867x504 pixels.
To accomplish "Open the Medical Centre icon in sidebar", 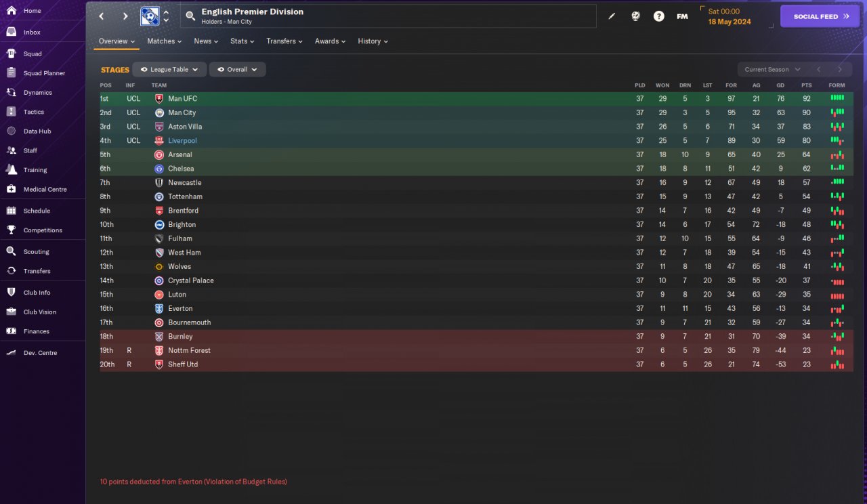I will click(12, 189).
